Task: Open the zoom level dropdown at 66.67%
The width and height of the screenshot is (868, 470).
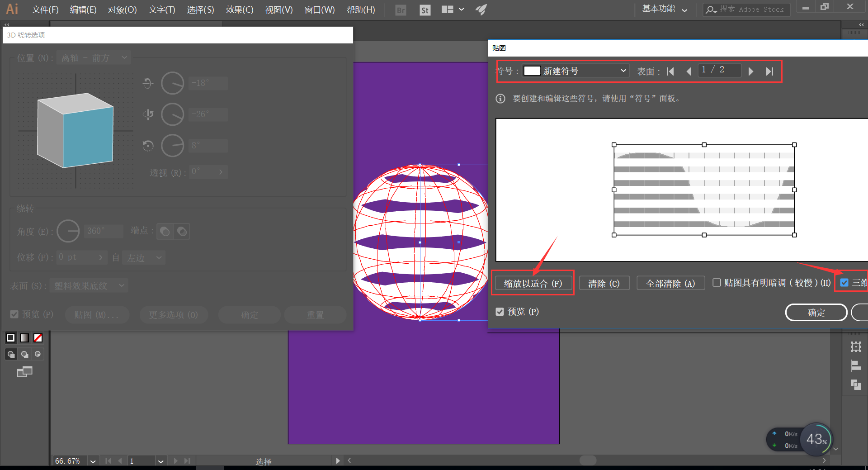Action: click(93, 461)
